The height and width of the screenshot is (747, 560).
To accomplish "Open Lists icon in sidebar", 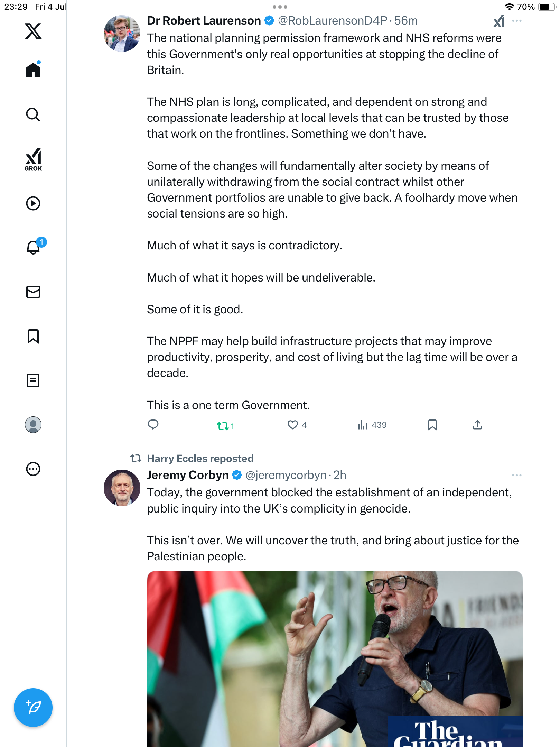I will 33,380.
